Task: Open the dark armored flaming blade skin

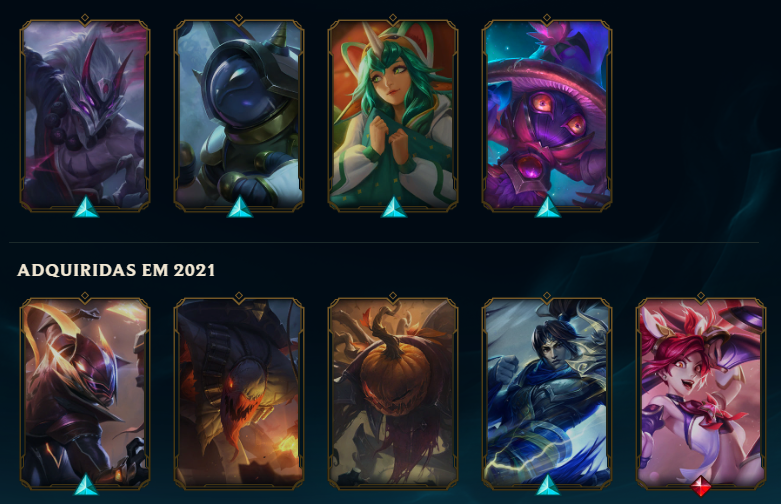Action: [x=85, y=393]
